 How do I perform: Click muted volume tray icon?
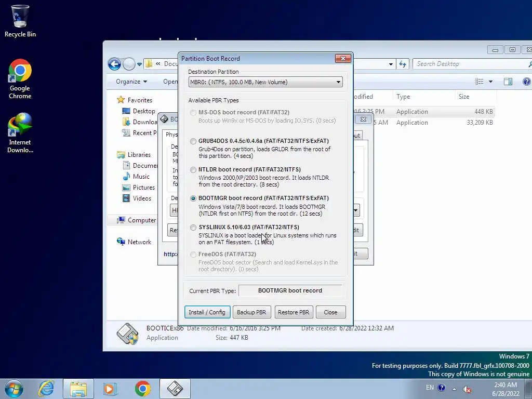(x=467, y=389)
